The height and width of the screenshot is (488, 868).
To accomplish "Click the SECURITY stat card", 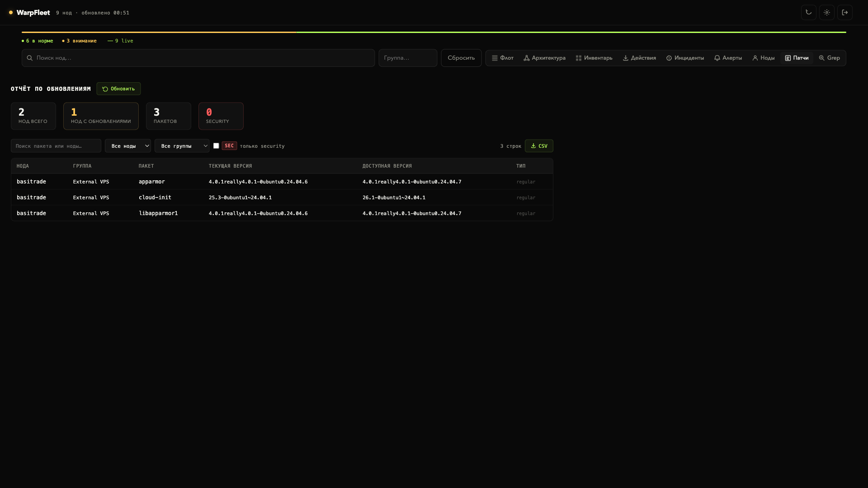I will tap(221, 116).
